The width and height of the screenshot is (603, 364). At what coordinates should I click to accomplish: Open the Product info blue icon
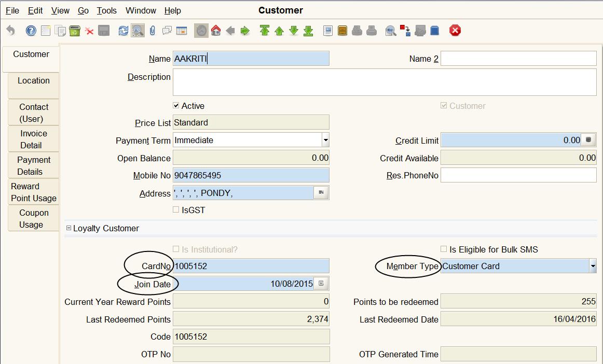(x=434, y=31)
